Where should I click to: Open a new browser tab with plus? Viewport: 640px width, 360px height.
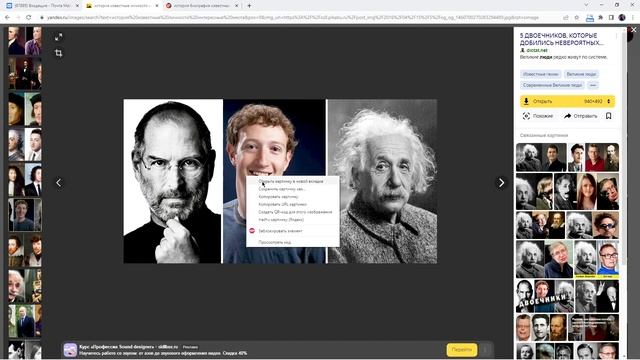tap(249, 6)
